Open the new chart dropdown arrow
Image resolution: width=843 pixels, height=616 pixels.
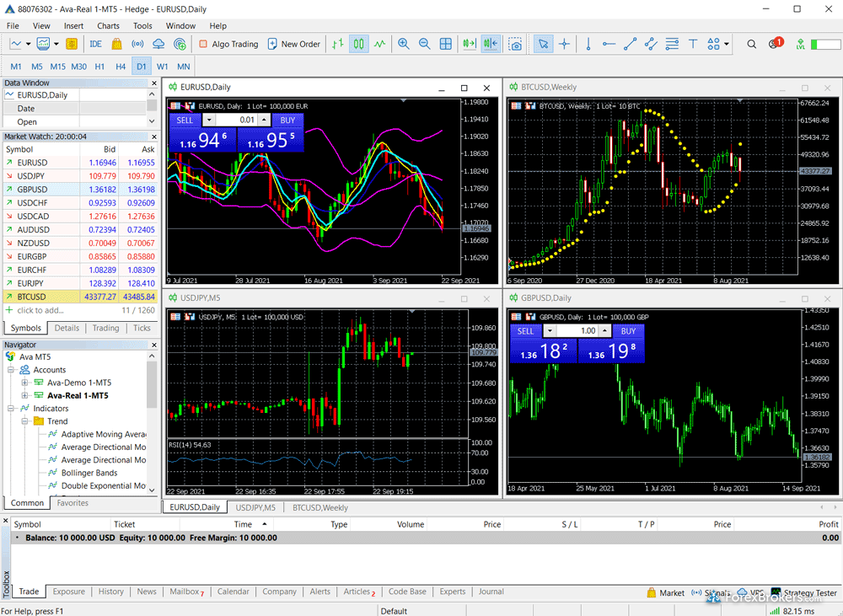[x=28, y=44]
